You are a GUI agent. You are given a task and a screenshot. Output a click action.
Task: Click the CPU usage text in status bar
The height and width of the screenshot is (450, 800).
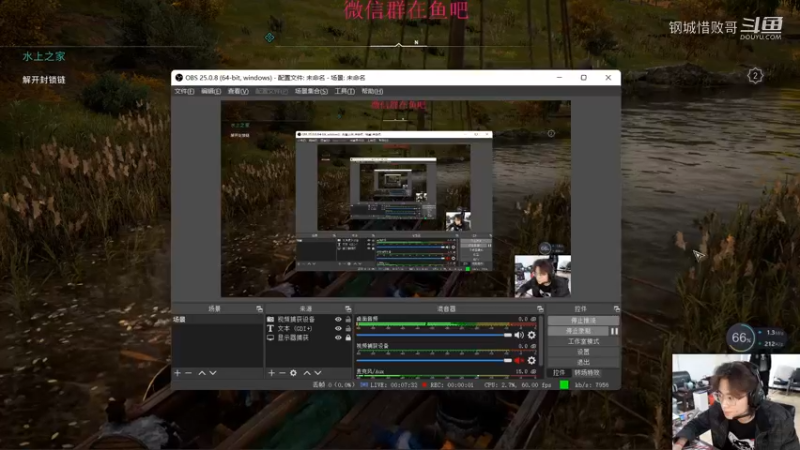(517, 385)
